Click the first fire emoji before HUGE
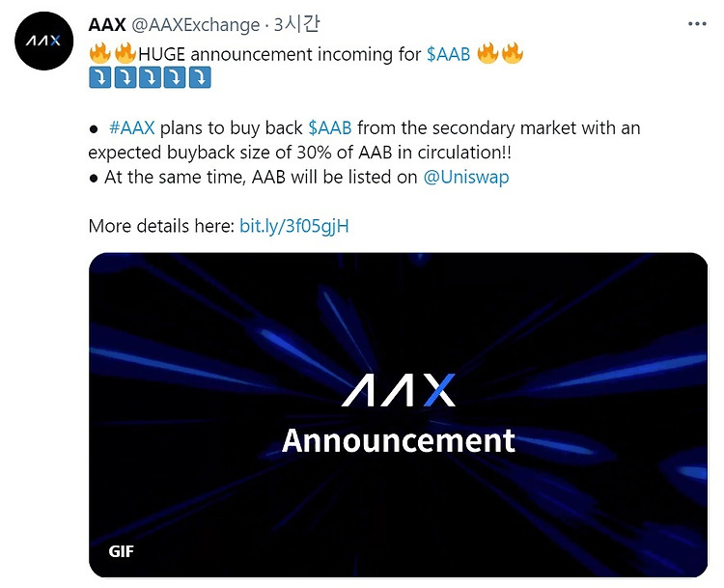The image size is (724, 588). [x=100, y=53]
